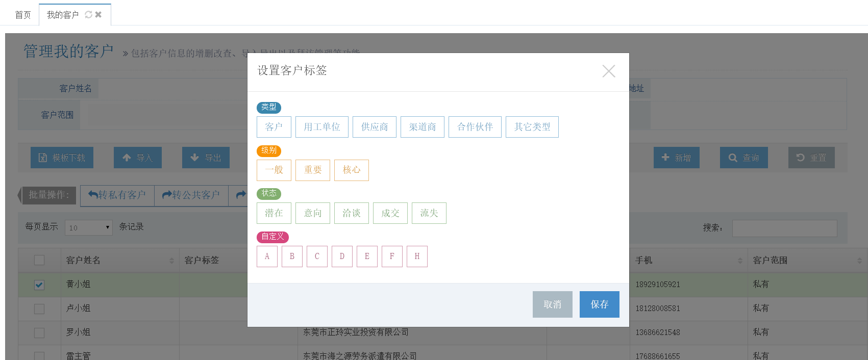Toggle the select-all header checkbox

[39, 260]
